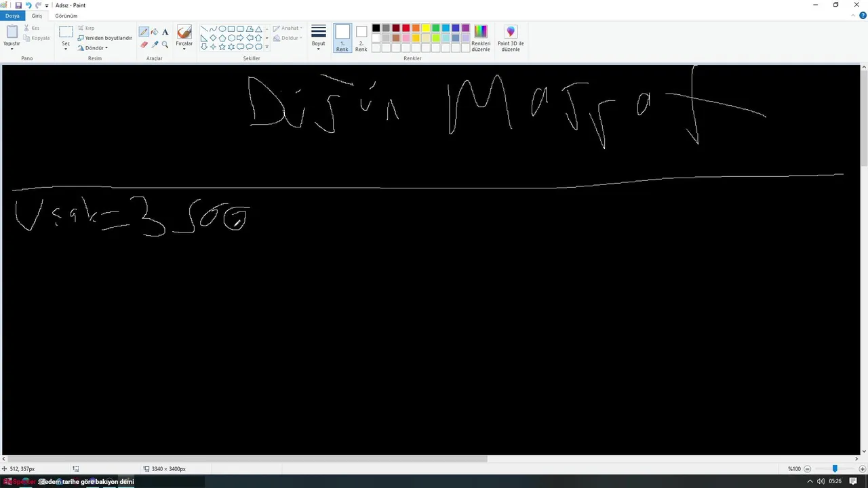868x488 pixels.
Task: Redo the undone action
Action: click(x=38, y=5)
